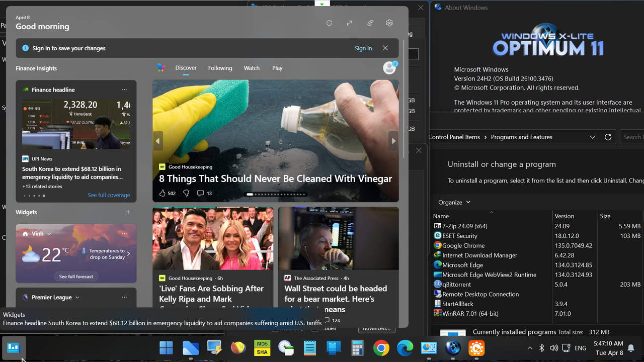Open See full forecast
Viewport: 644px width, 362px height.
pos(76,276)
